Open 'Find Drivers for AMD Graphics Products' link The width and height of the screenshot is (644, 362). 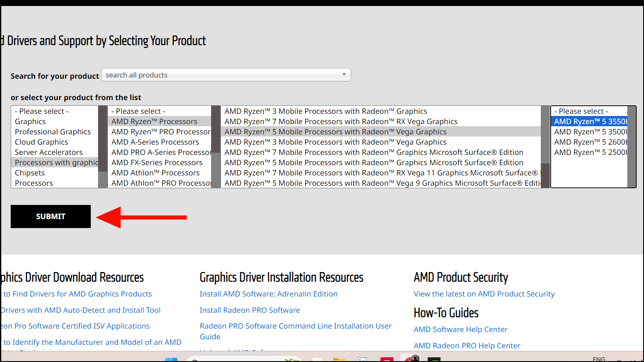[78, 294]
